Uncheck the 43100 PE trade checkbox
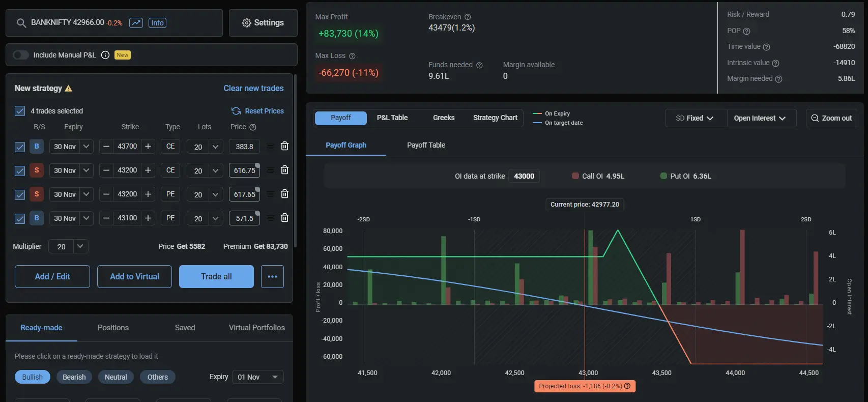This screenshot has height=402, width=868. [x=20, y=219]
